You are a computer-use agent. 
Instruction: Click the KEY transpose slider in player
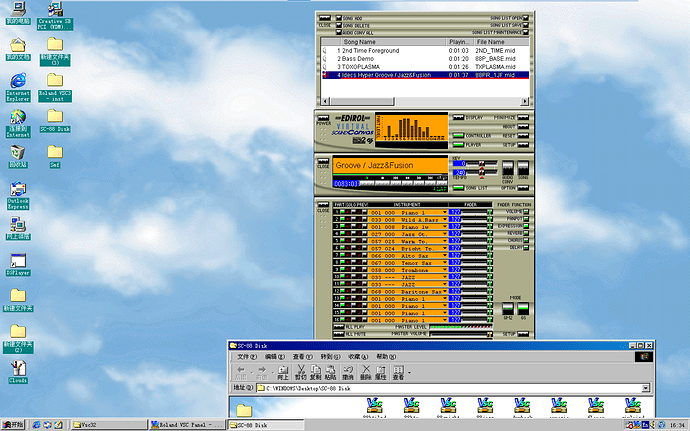(x=481, y=163)
